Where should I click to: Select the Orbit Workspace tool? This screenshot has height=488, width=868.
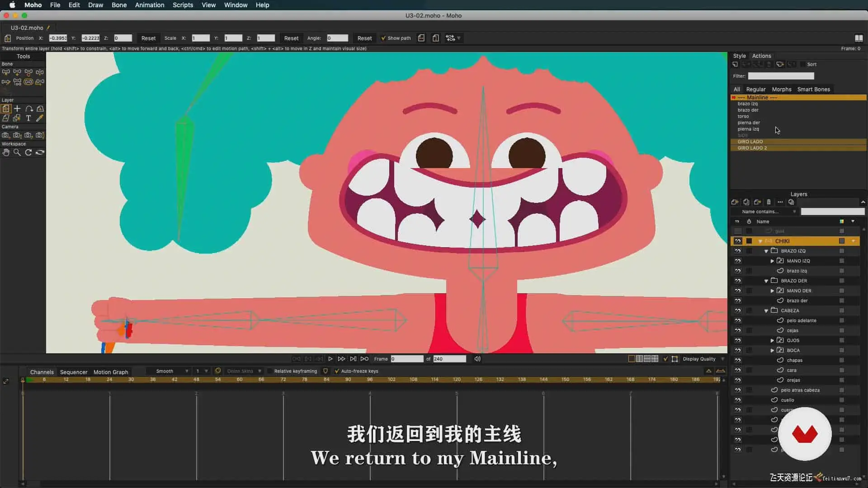pos(40,153)
